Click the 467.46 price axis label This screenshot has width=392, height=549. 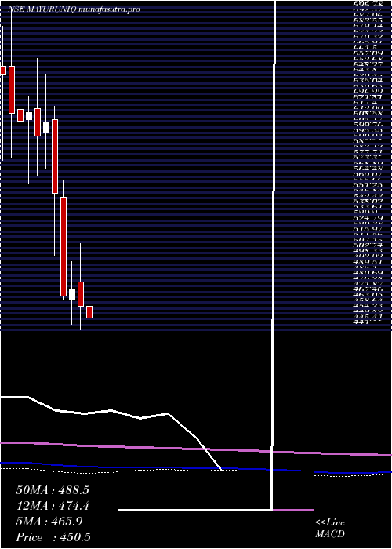(x=368, y=289)
